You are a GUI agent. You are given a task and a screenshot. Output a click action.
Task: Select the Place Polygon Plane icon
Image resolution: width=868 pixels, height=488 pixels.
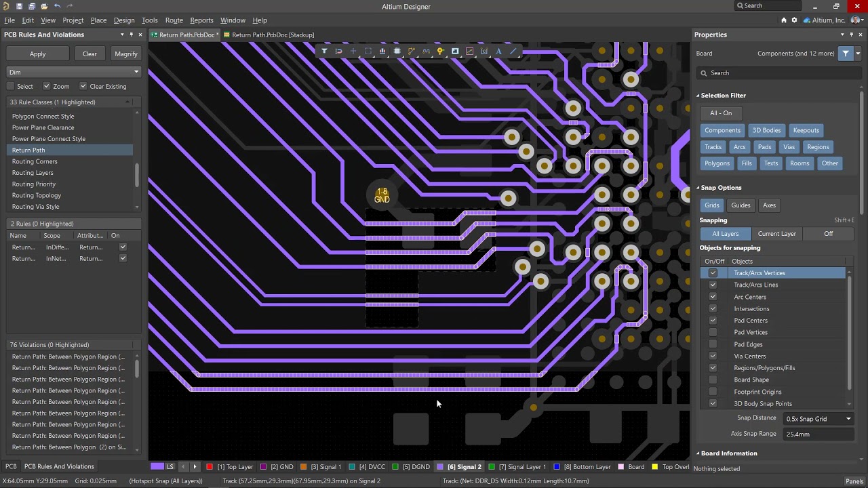455,51
